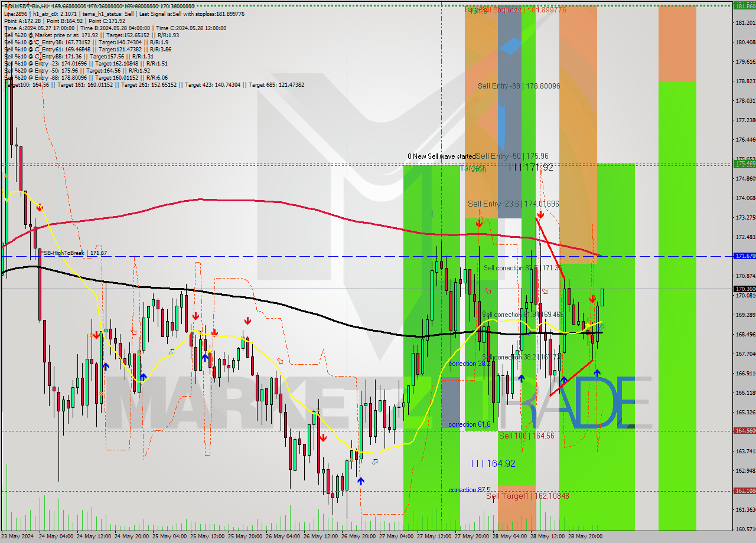Select the 'C_Entry38: 167.73152' line
Viewport: 756px width, 543px height.
(x=86, y=42)
